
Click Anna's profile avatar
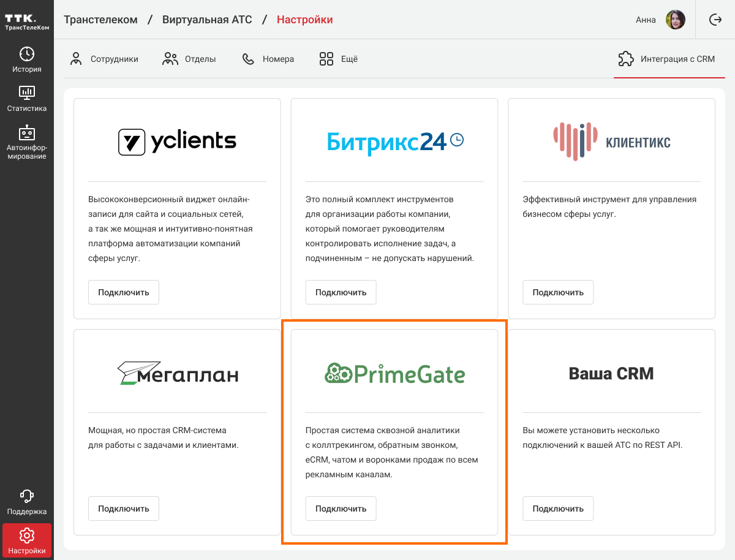tap(675, 20)
